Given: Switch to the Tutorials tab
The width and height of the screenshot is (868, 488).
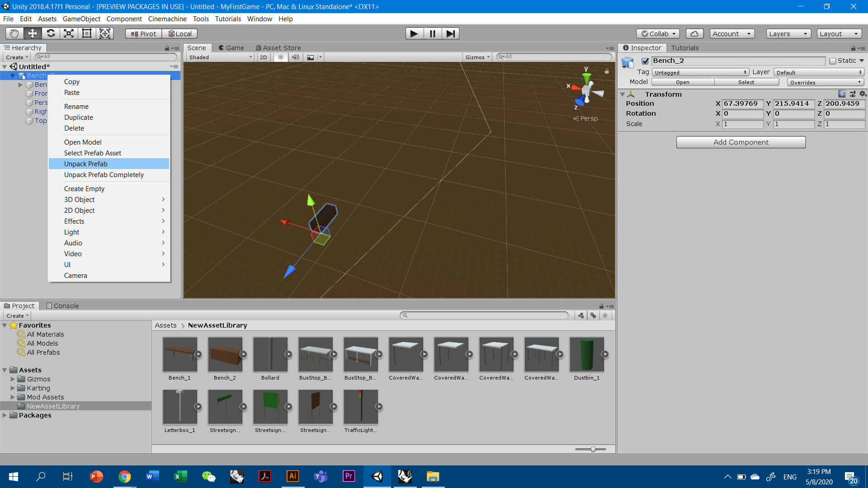Looking at the screenshot, I should coord(684,47).
